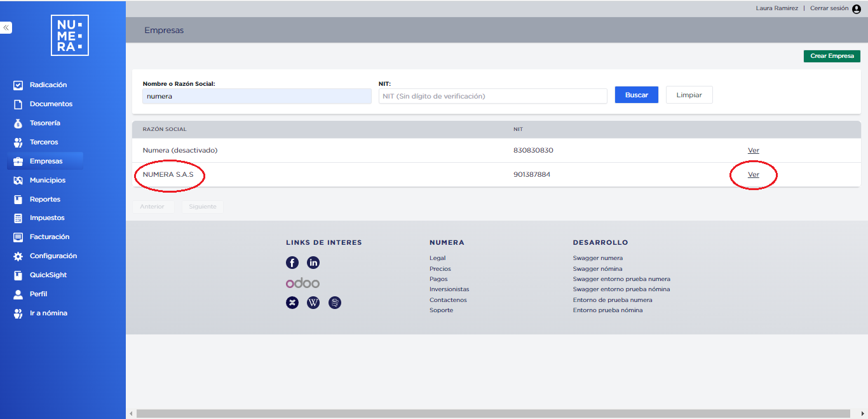Open the Confluence icon in the footer
This screenshot has width=868, height=419.
[x=292, y=303]
